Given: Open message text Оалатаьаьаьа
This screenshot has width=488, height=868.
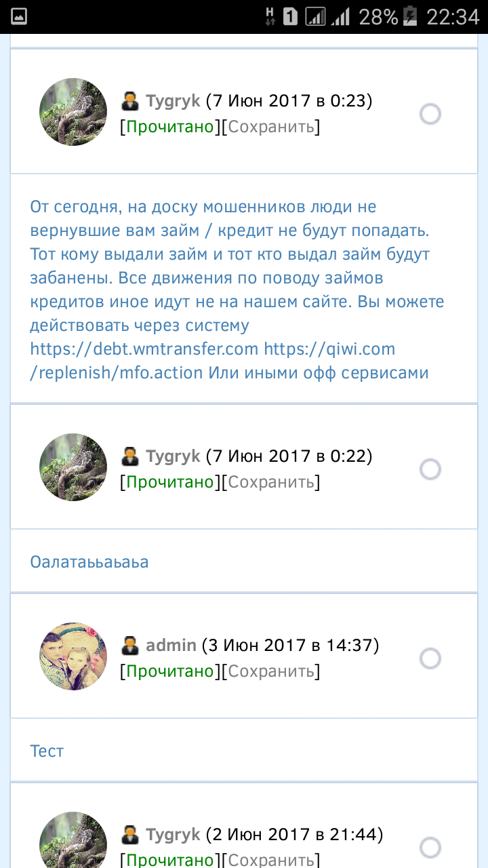Looking at the screenshot, I should coord(89,562).
